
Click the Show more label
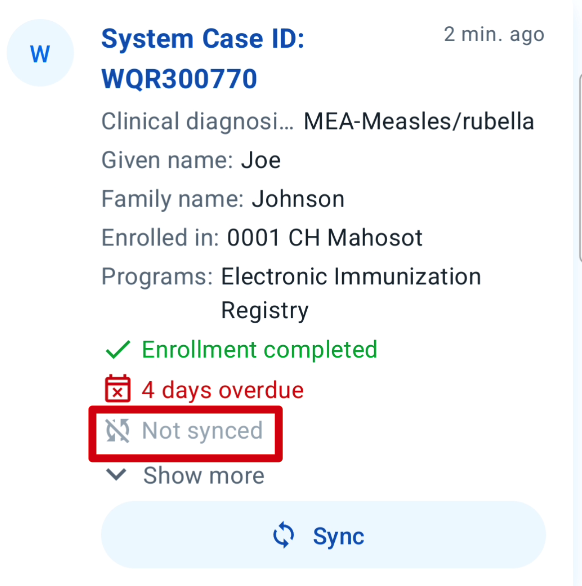(x=204, y=476)
